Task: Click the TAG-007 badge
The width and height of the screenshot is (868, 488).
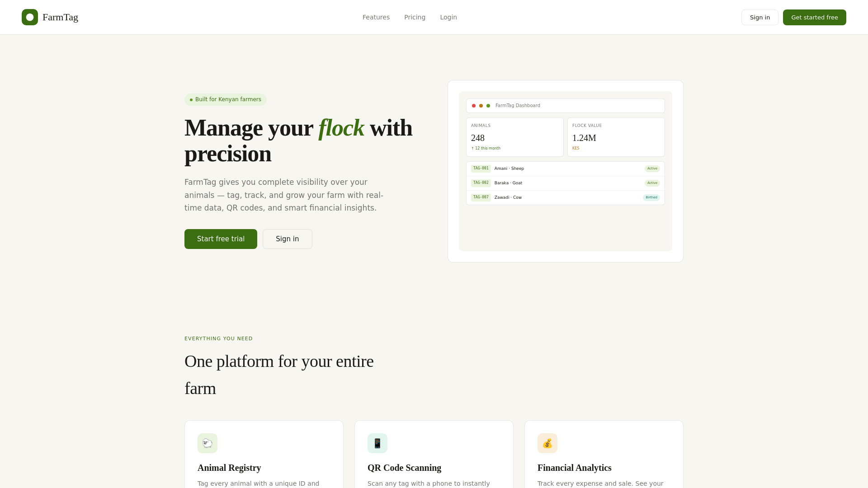Action: pyautogui.click(x=481, y=197)
